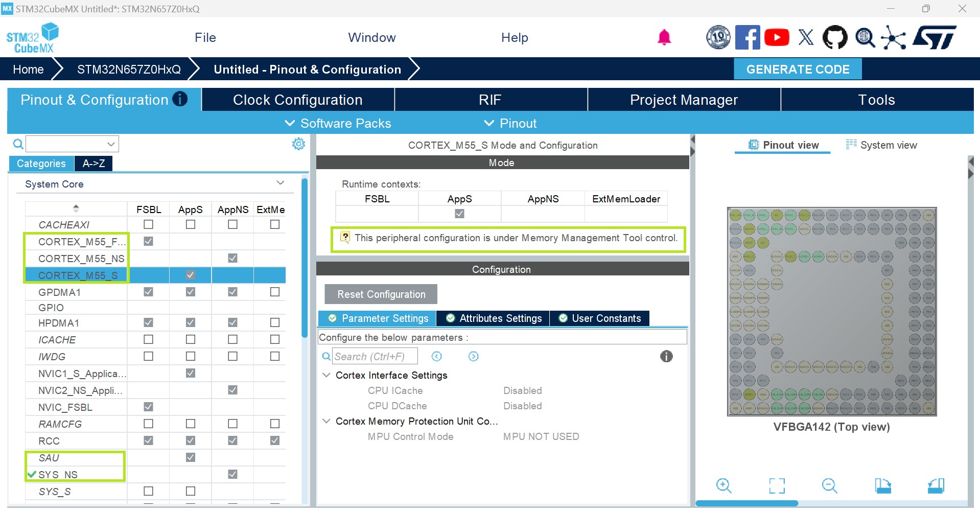Click the parameter search magnifier icon
Image resolution: width=980 pixels, height=512 pixels.
(326, 356)
